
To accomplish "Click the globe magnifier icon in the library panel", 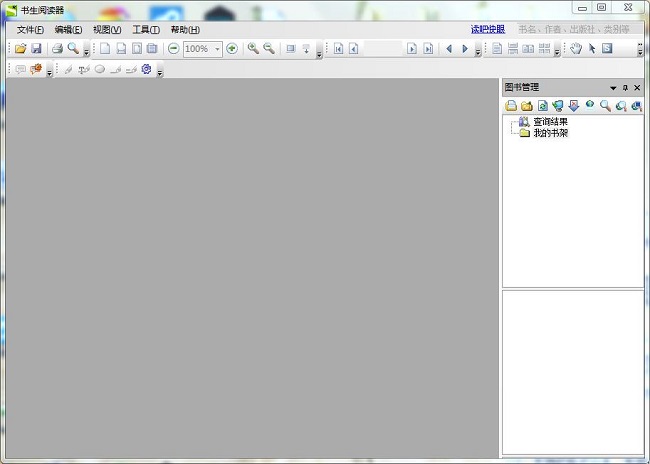I will (x=621, y=106).
